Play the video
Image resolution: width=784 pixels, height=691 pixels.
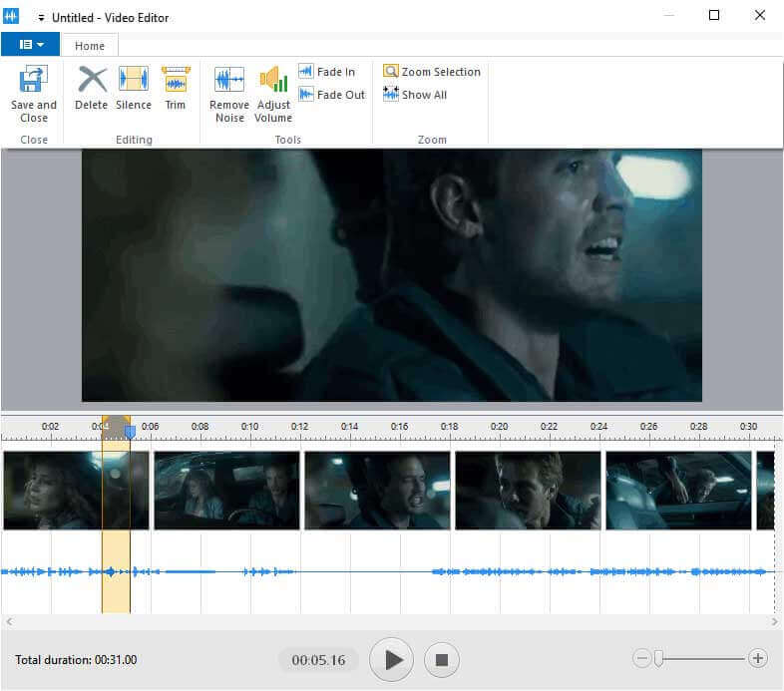click(x=392, y=659)
